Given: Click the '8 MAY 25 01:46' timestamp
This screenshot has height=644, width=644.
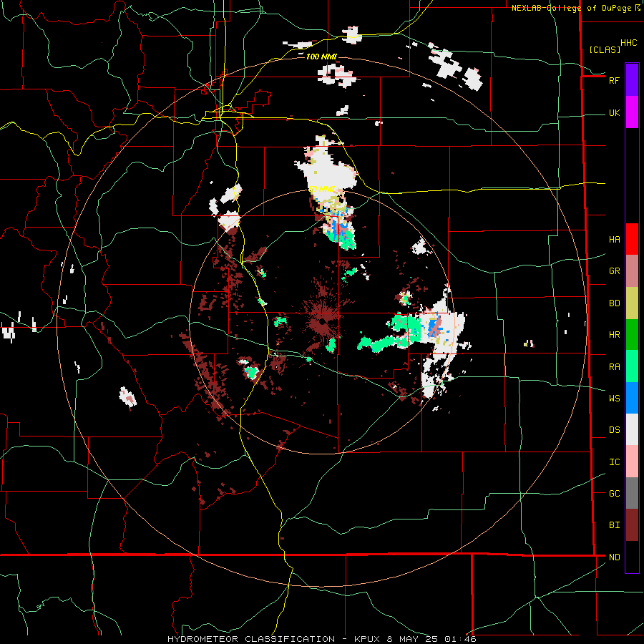Looking at the screenshot, I should 431,639.
